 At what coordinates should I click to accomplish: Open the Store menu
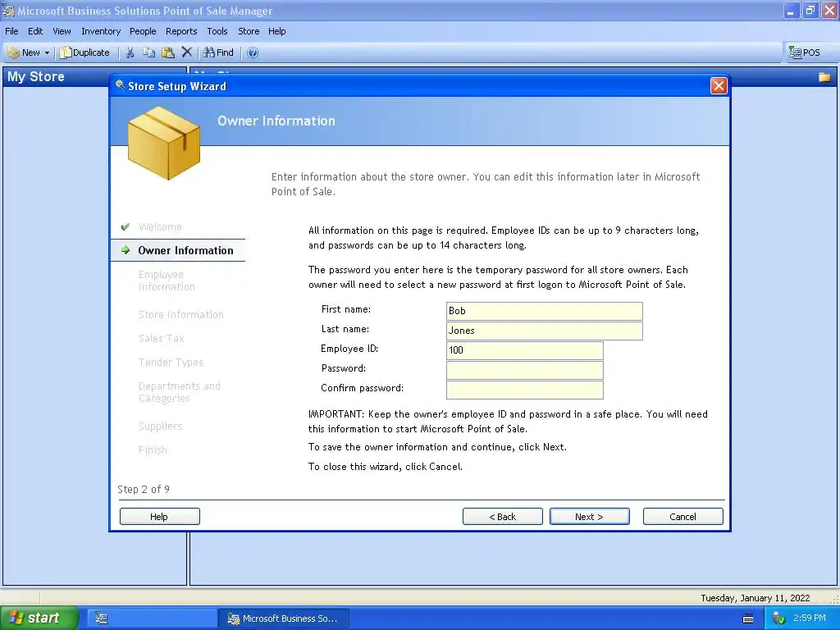[249, 31]
